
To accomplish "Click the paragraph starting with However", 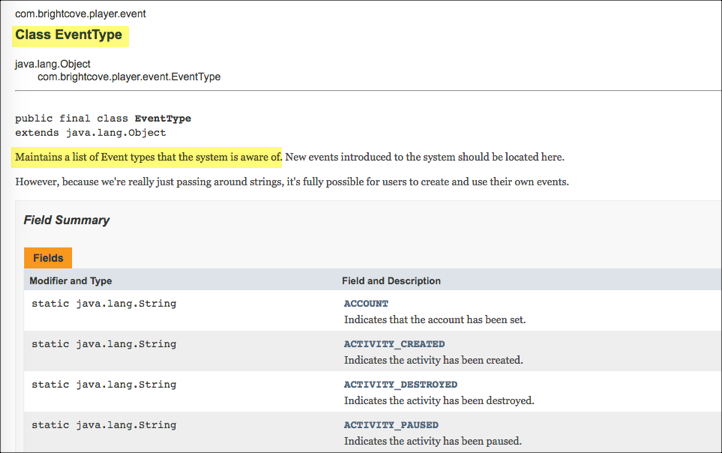I will pyautogui.click(x=292, y=182).
